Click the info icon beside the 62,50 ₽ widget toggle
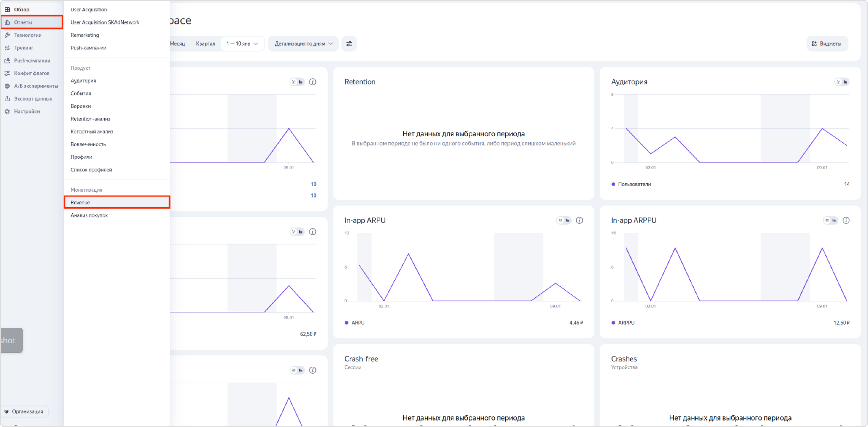Screen dimensions: 868x427 pos(313,232)
